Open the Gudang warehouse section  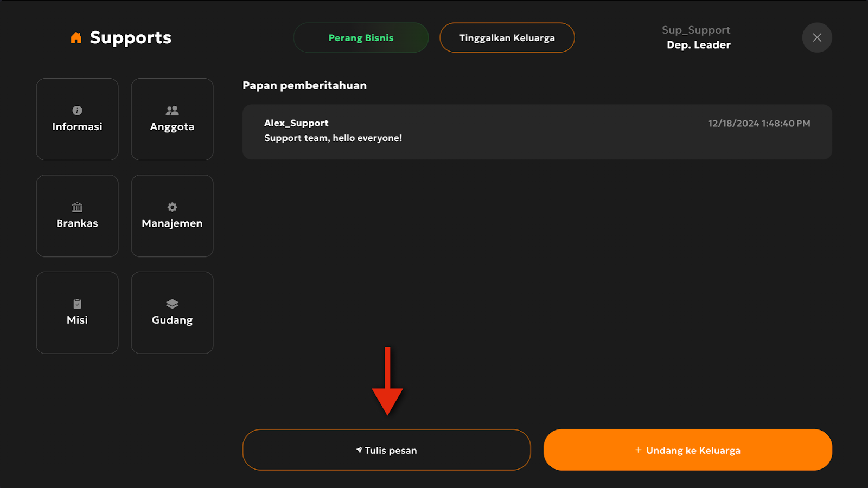click(172, 313)
